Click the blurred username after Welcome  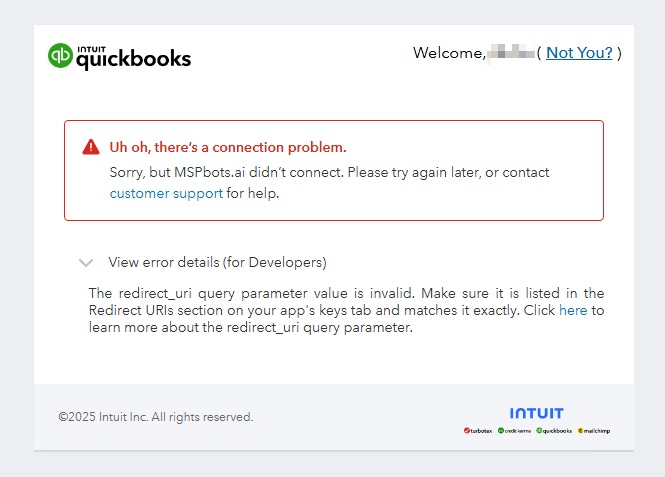coord(510,53)
